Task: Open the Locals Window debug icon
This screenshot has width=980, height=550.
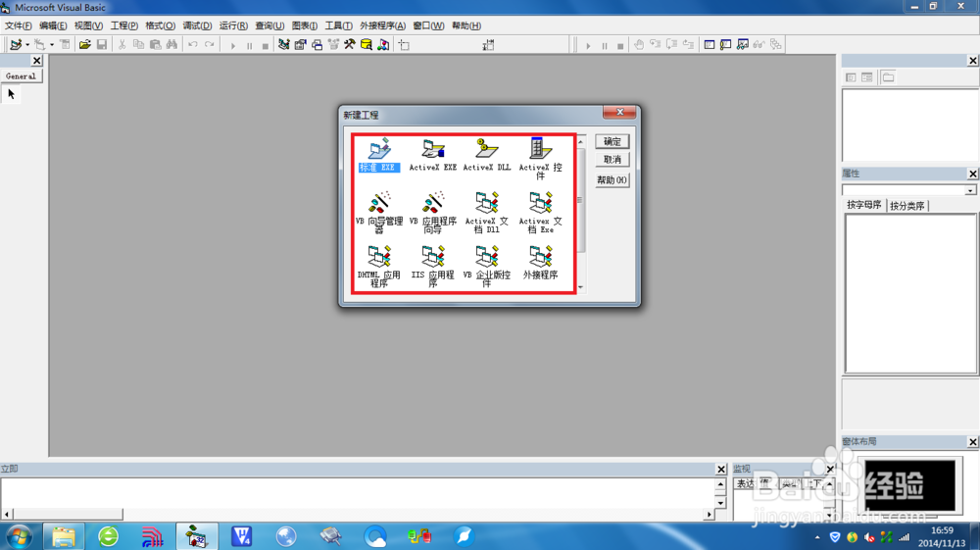Action: [x=709, y=44]
